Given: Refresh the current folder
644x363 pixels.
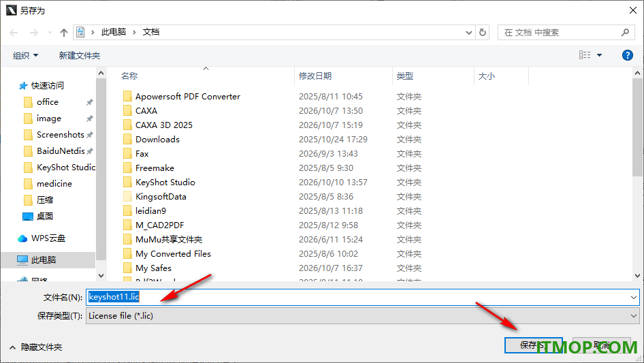Looking at the screenshot, I should [x=483, y=33].
